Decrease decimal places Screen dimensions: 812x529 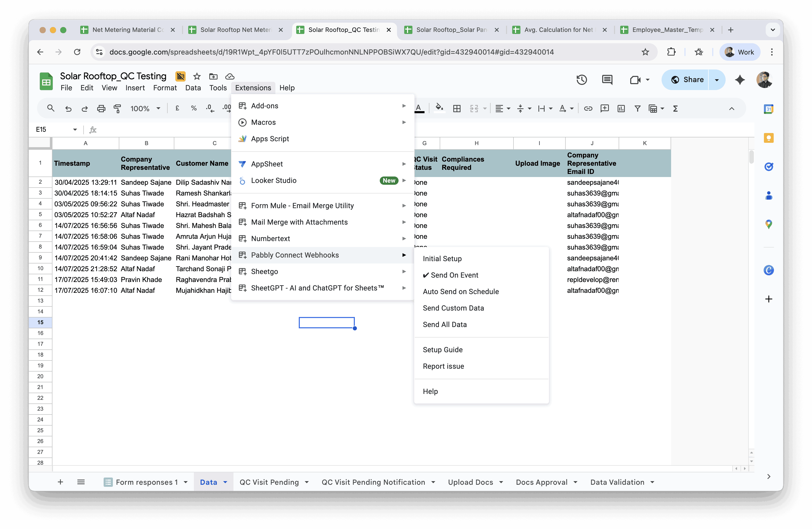[x=210, y=108]
